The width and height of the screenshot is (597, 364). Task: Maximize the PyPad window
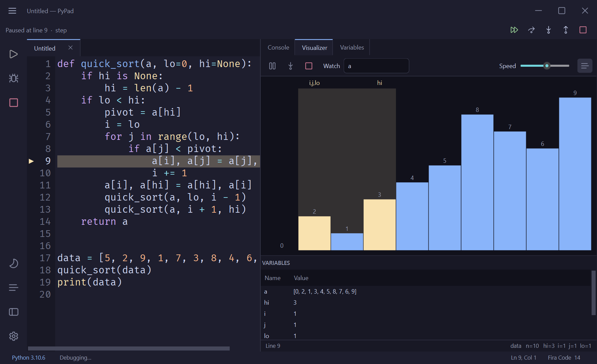(562, 11)
